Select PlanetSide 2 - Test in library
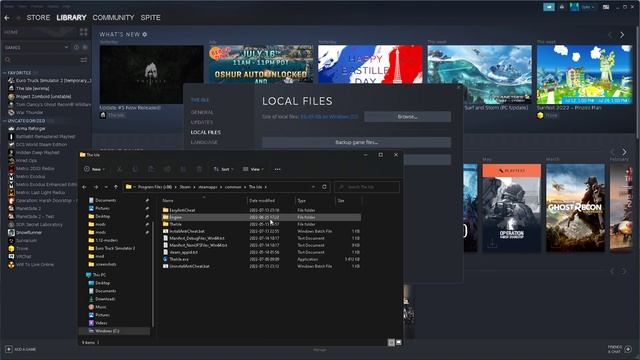Viewport: 640px width, 360px height. tap(31, 216)
